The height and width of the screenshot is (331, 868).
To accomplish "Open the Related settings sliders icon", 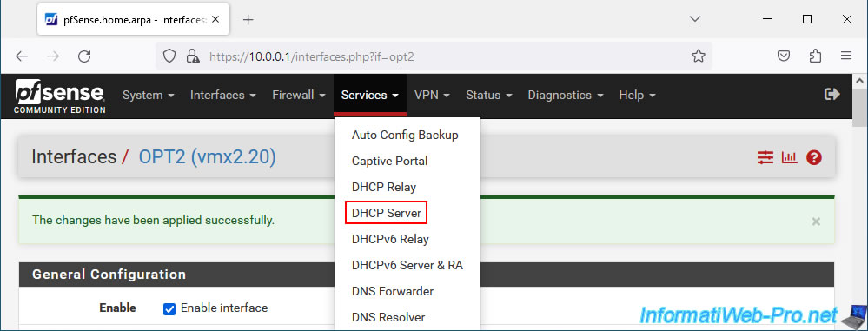I will (765, 158).
